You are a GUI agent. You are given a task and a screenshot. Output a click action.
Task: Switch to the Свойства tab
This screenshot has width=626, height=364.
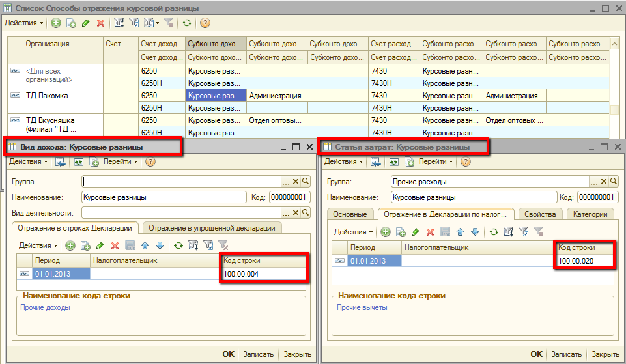pyautogui.click(x=540, y=214)
